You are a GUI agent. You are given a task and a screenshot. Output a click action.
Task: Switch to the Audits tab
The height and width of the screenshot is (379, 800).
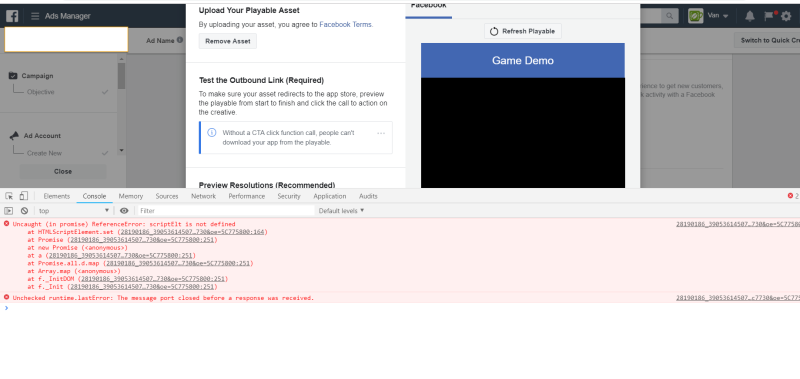(368, 196)
